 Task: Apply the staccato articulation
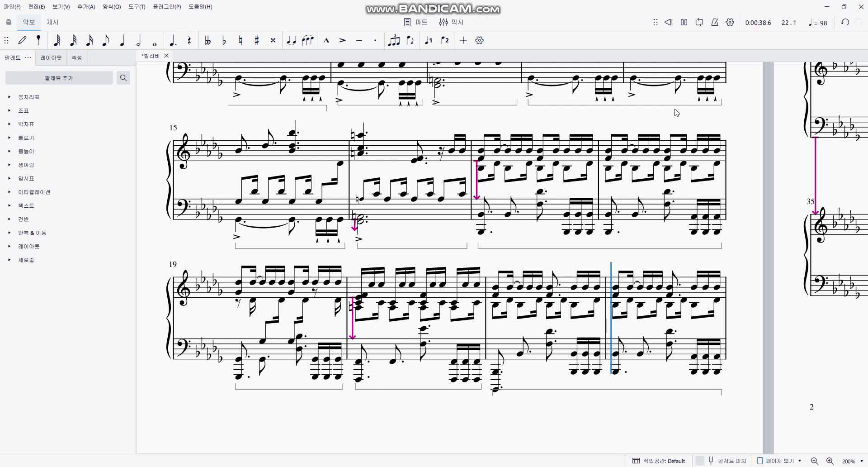coord(375,40)
